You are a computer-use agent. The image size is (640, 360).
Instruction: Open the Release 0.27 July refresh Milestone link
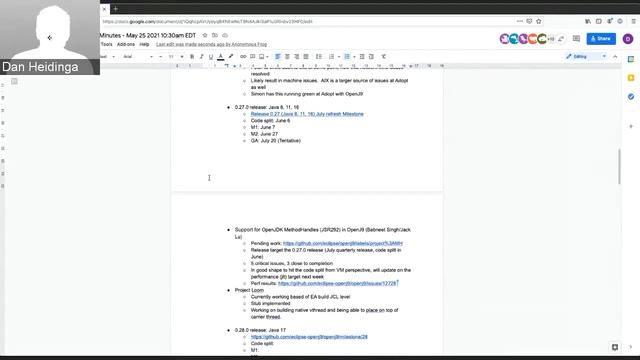click(x=307, y=114)
